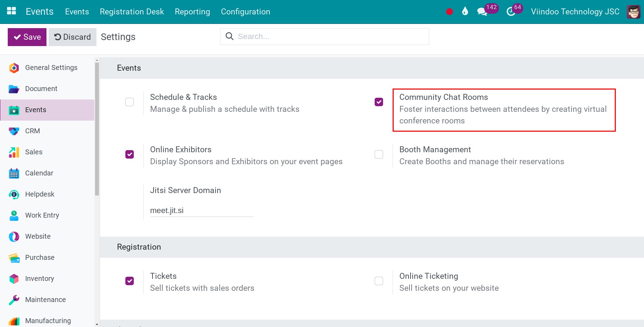Click the settings Search field

[x=325, y=37]
